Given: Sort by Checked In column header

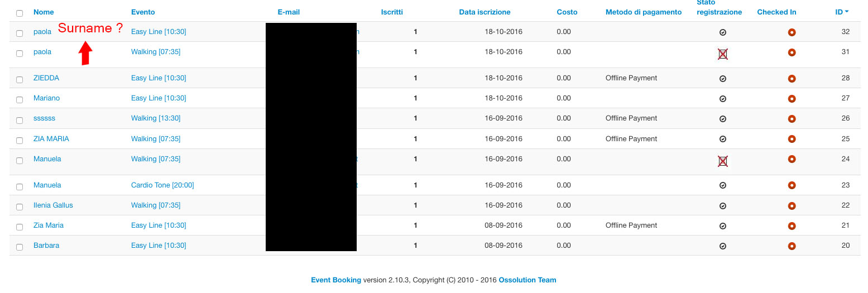Looking at the screenshot, I should point(776,12).
